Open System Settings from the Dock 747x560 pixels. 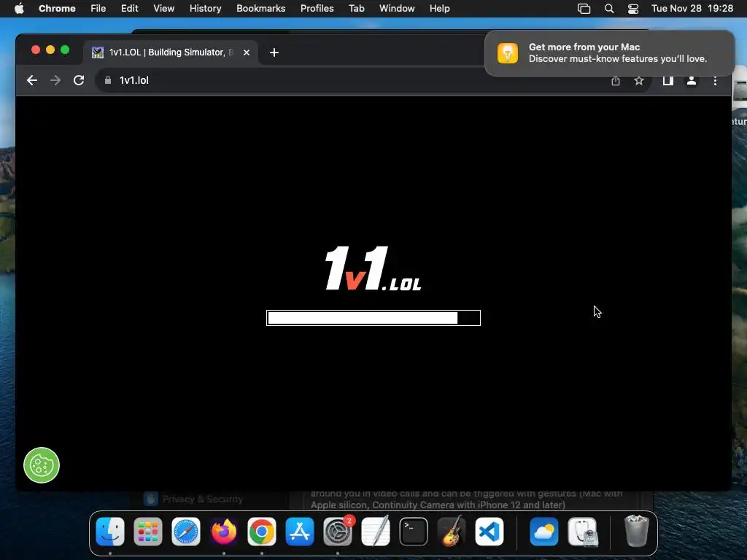(338, 532)
